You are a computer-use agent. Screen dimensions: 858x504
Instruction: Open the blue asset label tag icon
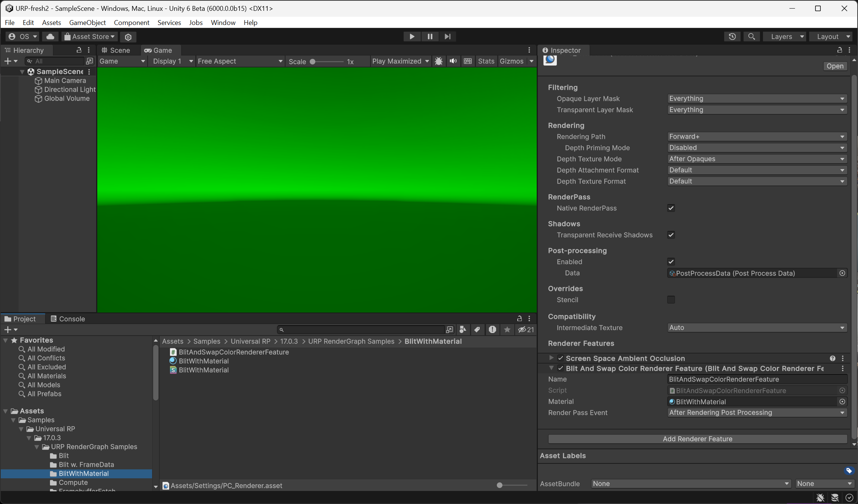[x=849, y=471]
